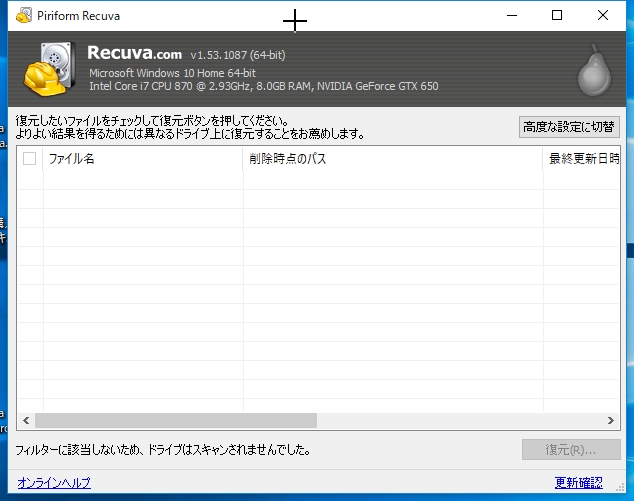Screen dimensions: 634x501
Task: Switch to advanced mode with 高度な設定に切替
Action: pos(569,127)
